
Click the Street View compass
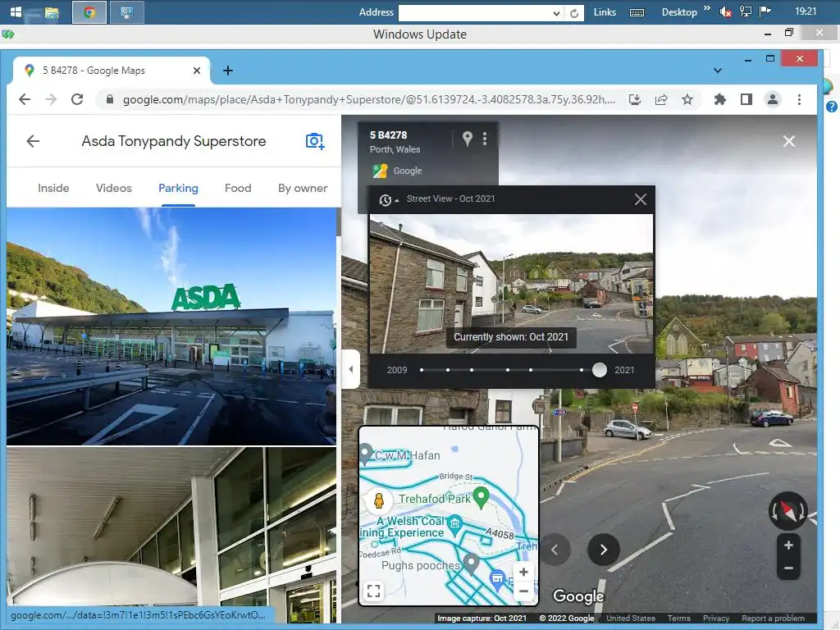pos(788,510)
